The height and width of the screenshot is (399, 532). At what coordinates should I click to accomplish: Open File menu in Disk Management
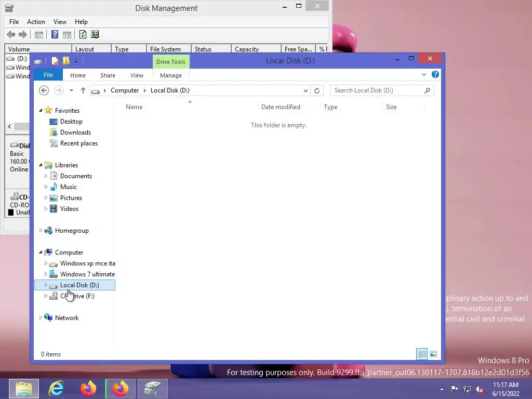coord(14,22)
